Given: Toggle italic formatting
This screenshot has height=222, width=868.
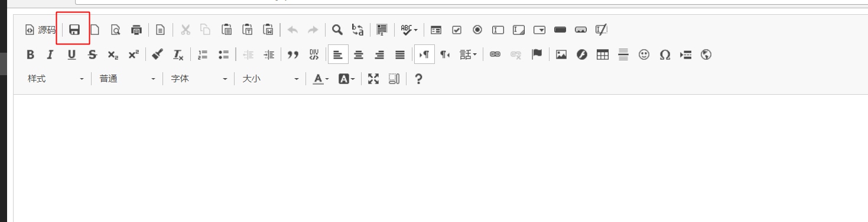Looking at the screenshot, I should tap(50, 54).
